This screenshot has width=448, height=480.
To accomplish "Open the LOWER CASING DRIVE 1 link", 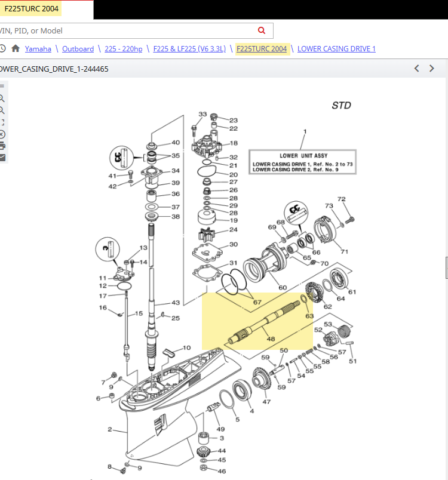I will (x=336, y=49).
